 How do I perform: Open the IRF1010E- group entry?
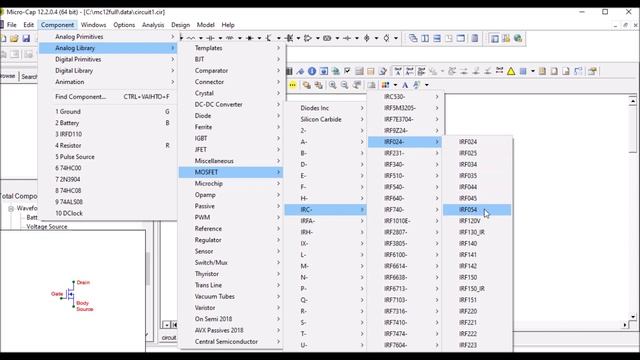(404, 221)
